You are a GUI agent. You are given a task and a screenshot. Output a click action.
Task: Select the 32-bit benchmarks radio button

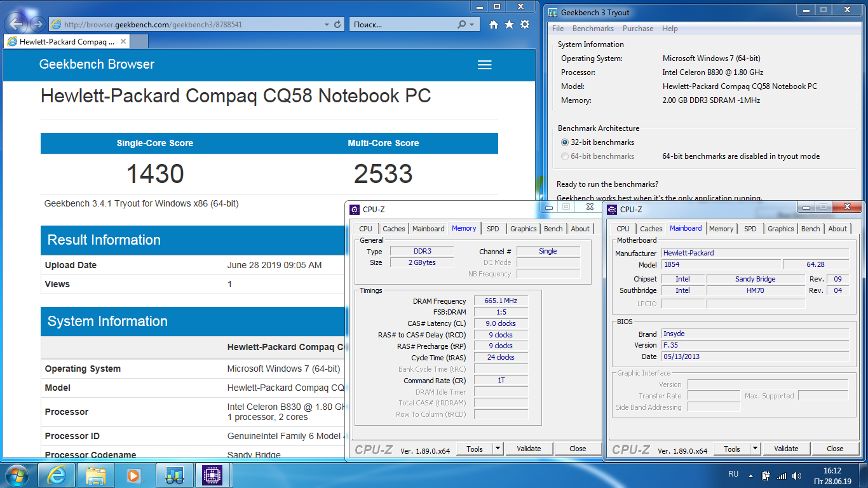565,142
